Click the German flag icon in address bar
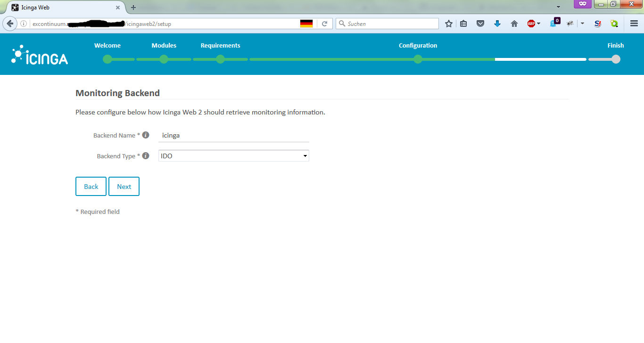 306,24
